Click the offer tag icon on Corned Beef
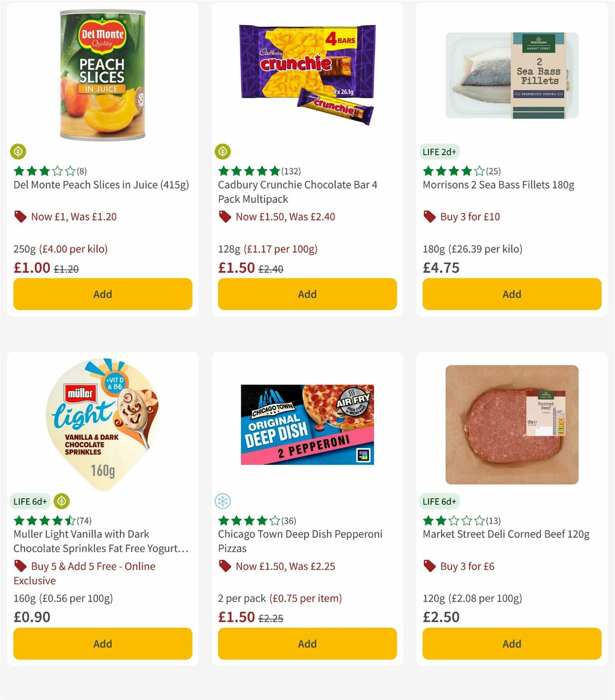The width and height of the screenshot is (615, 700). coord(428,566)
